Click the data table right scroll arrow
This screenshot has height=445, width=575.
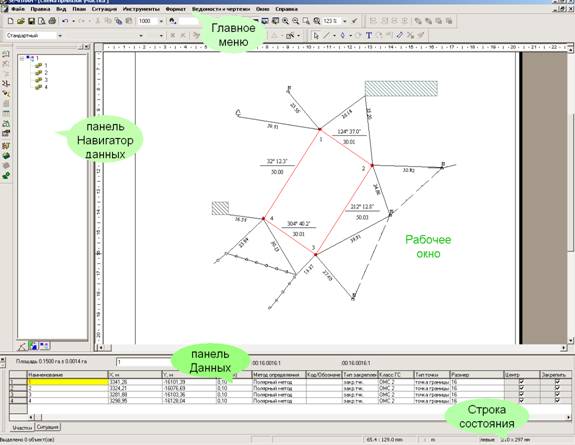point(569,417)
